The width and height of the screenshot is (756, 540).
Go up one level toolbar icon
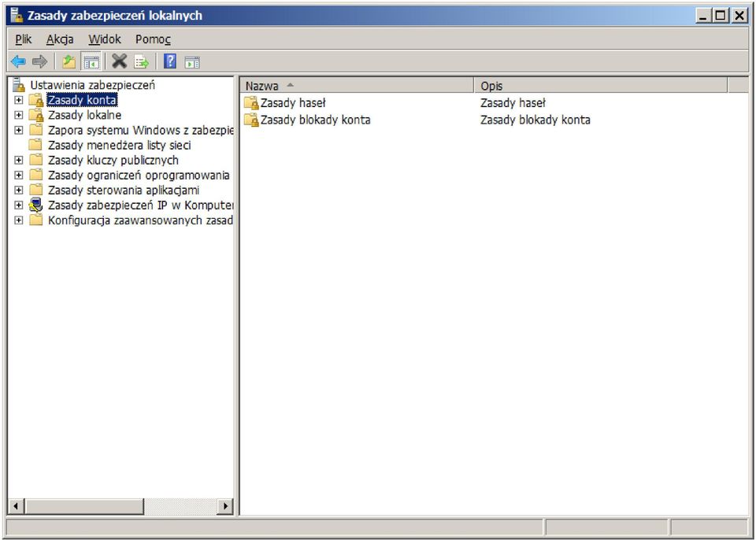[x=69, y=61]
